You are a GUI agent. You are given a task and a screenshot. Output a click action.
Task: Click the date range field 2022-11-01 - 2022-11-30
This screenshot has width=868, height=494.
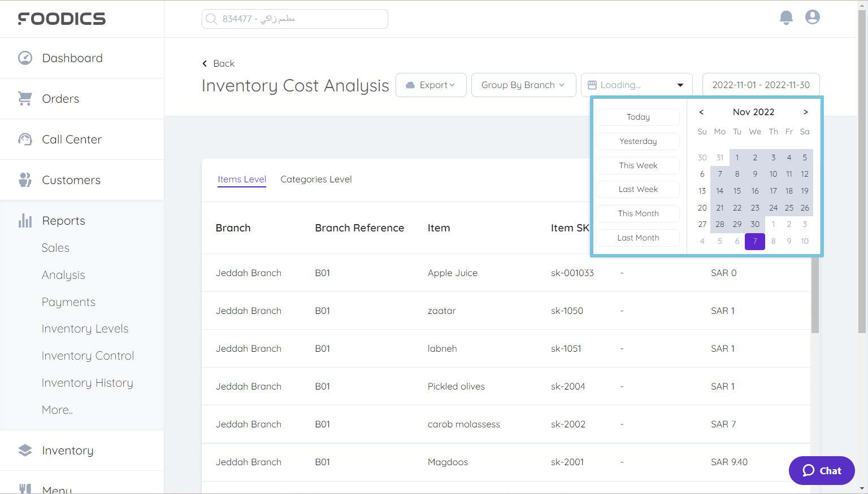pos(761,85)
